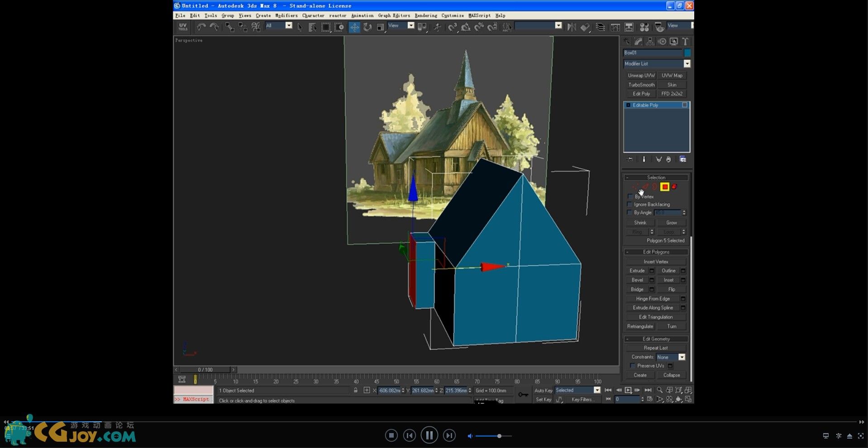The image size is (868, 448).
Task: Click the Align tool icon
Action: (x=585, y=27)
